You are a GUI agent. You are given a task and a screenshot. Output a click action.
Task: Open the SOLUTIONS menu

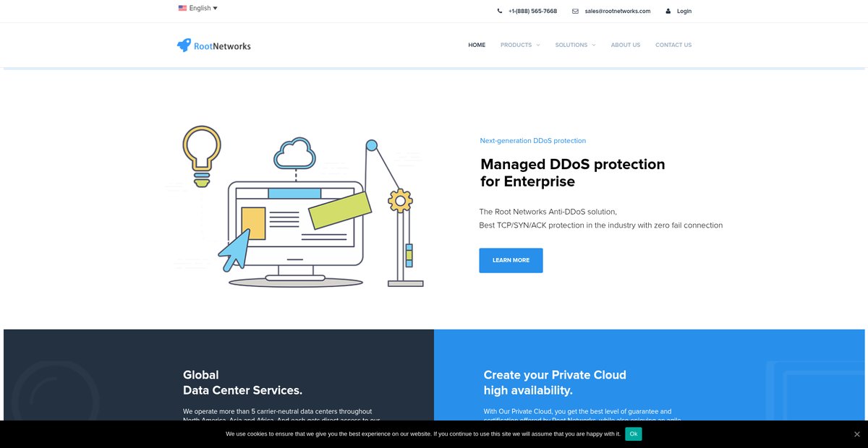pyautogui.click(x=571, y=45)
